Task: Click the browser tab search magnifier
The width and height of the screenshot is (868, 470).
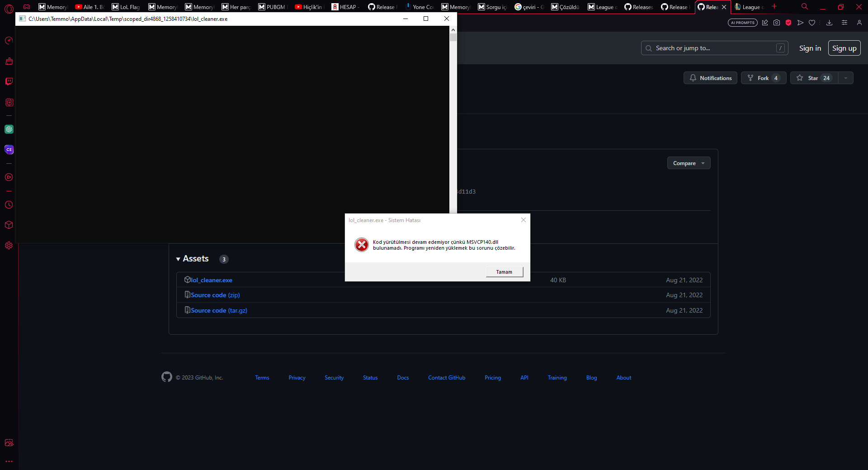Action: coord(805,7)
